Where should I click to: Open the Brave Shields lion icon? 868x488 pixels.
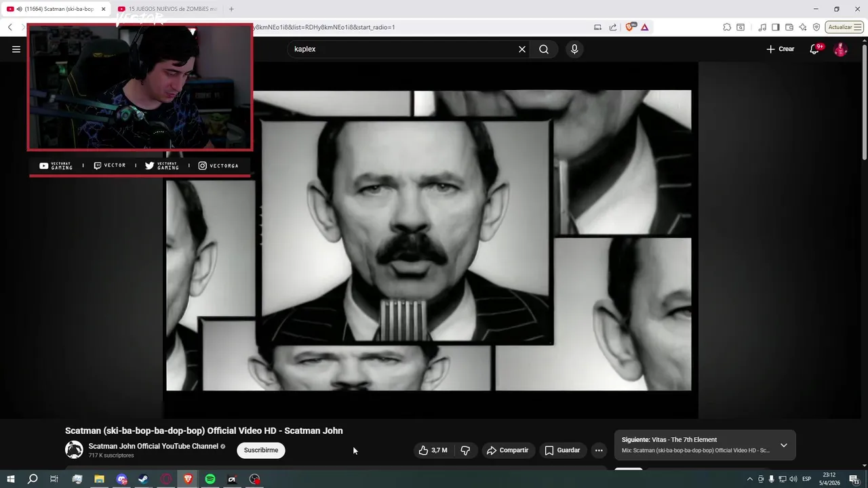tap(630, 27)
